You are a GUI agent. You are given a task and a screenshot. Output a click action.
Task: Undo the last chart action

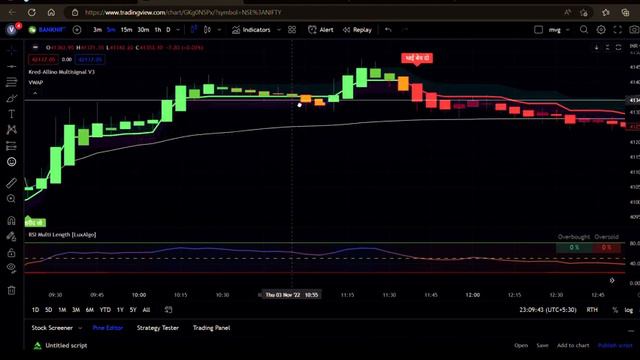click(388, 30)
